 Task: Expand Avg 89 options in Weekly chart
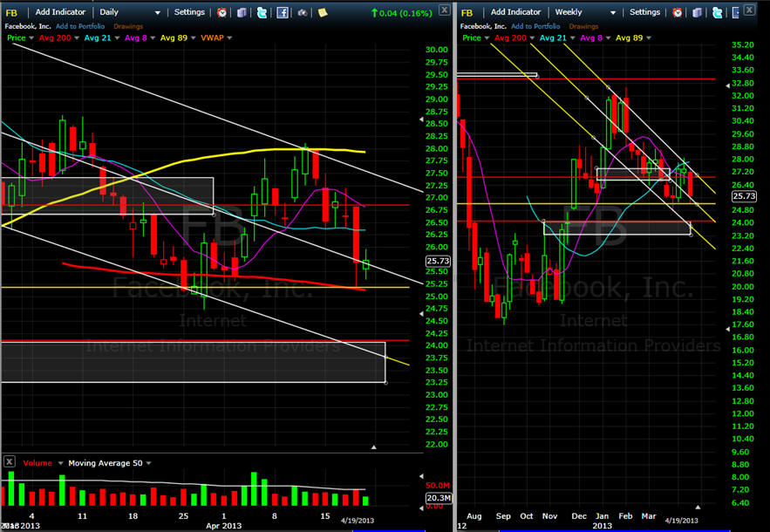point(648,38)
